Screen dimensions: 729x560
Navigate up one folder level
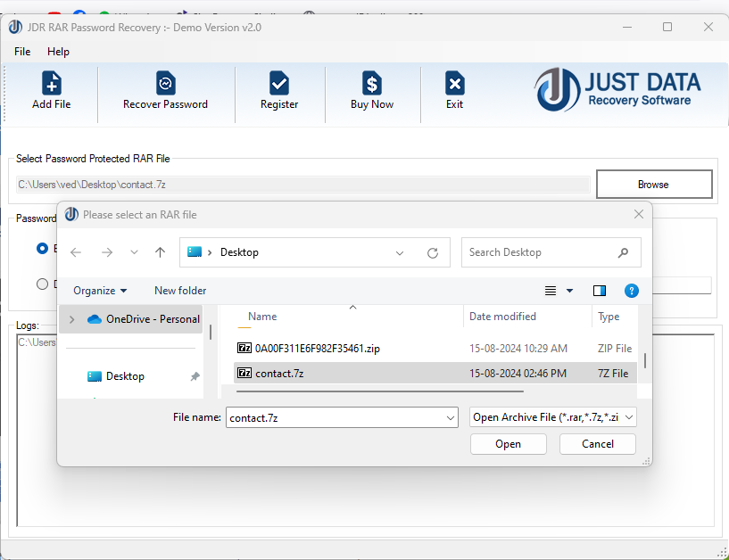pos(161,252)
